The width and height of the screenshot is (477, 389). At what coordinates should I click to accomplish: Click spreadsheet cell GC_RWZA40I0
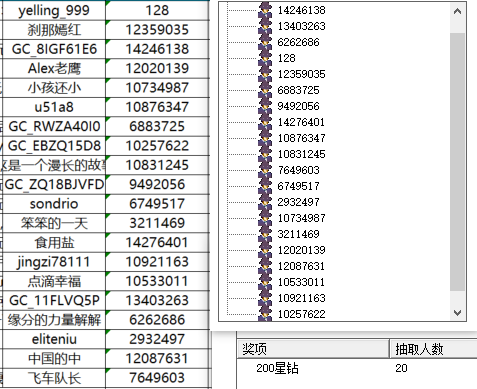pyautogui.click(x=54, y=127)
